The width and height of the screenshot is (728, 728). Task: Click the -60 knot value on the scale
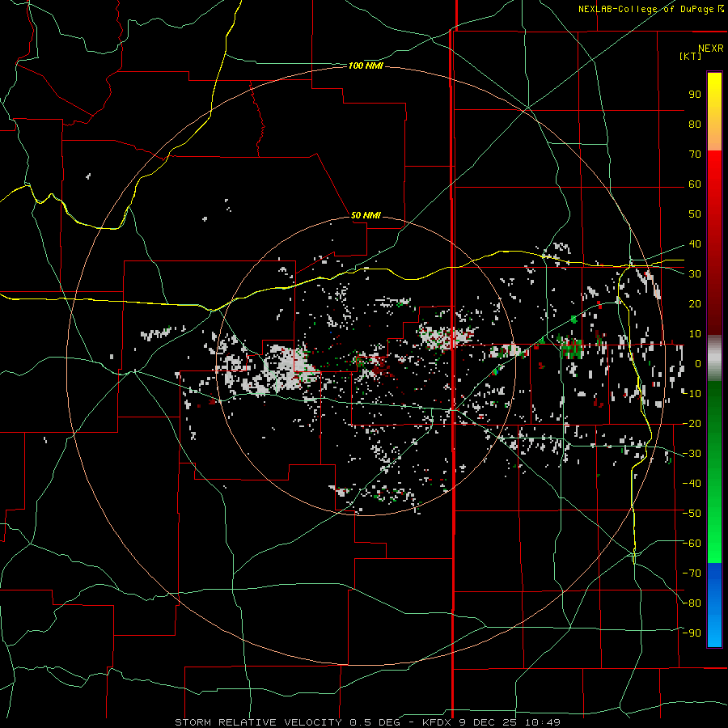pos(692,544)
